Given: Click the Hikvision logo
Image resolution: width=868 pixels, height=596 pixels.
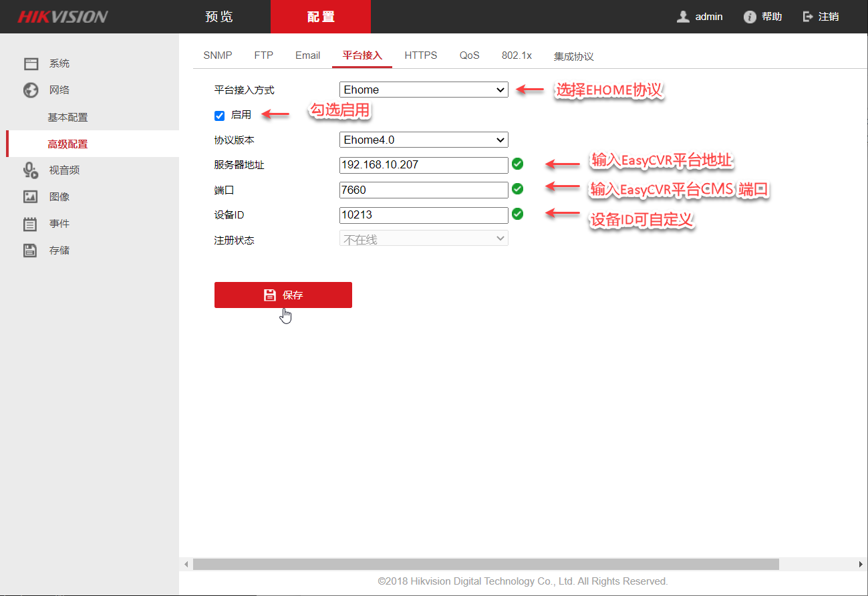Looking at the screenshot, I should point(63,17).
